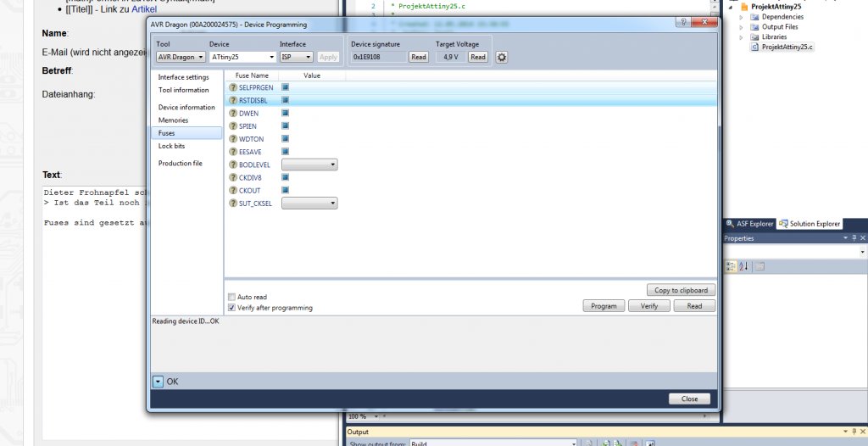Open the Device information page
Image resolution: width=868 pixels, height=446 pixels.
tap(186, 107)
